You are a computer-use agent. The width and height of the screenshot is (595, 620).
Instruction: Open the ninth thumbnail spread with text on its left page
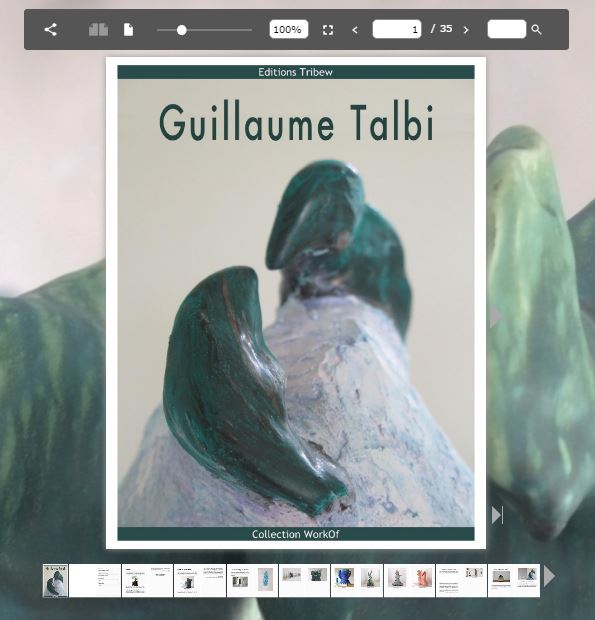(x=461, y=580)
